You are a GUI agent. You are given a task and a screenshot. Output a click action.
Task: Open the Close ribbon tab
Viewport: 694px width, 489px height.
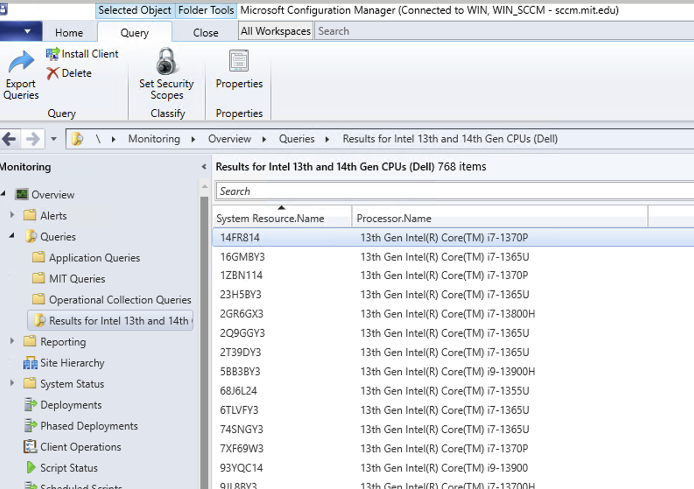[205, 33]
